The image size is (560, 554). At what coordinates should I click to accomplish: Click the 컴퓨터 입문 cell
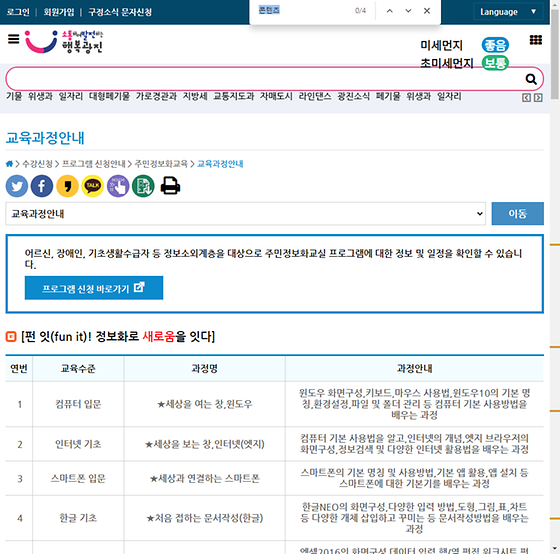point(78,404)
